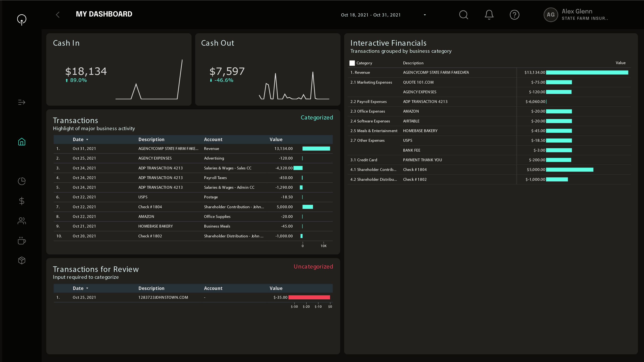Click the Uncategorized label link

(313, 267)
